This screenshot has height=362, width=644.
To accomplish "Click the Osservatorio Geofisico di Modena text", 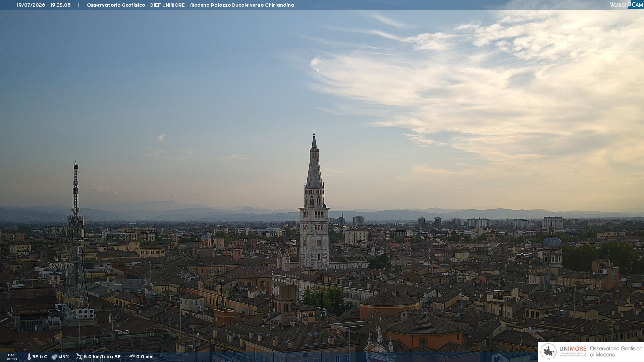I will tap(616, 351).
